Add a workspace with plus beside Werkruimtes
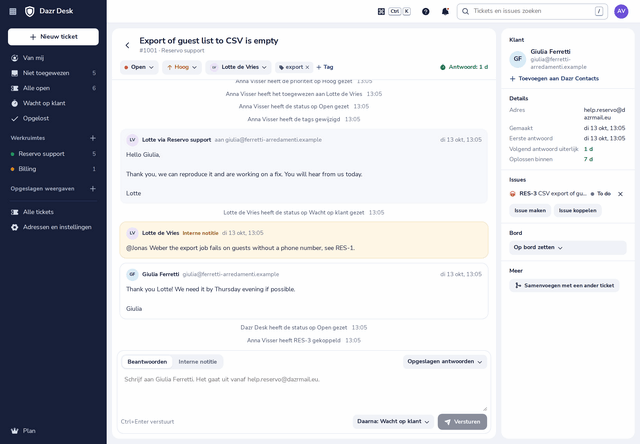 click(x=93, y=138)
